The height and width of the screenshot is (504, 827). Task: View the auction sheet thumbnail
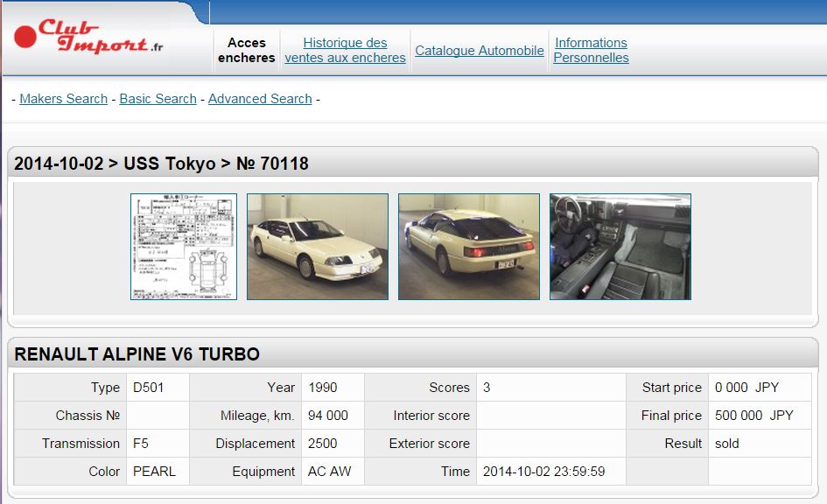tap(184, 247)
